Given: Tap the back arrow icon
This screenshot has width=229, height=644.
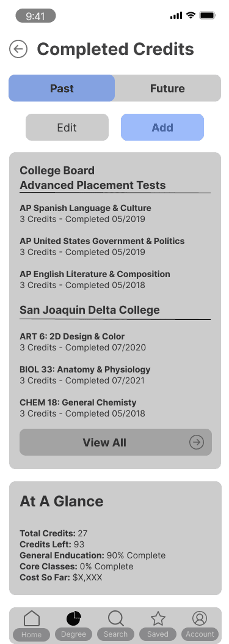Looking at the screenshot, I should (18, 50).
